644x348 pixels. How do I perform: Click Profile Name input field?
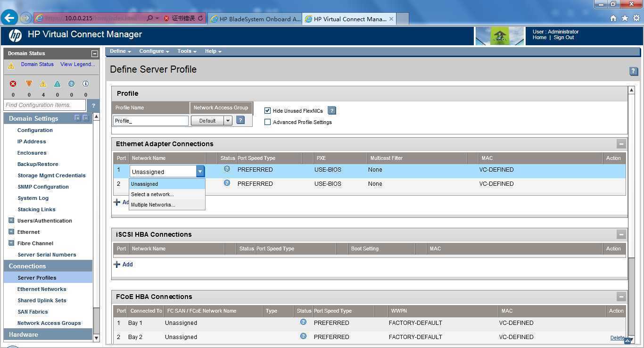151,121
